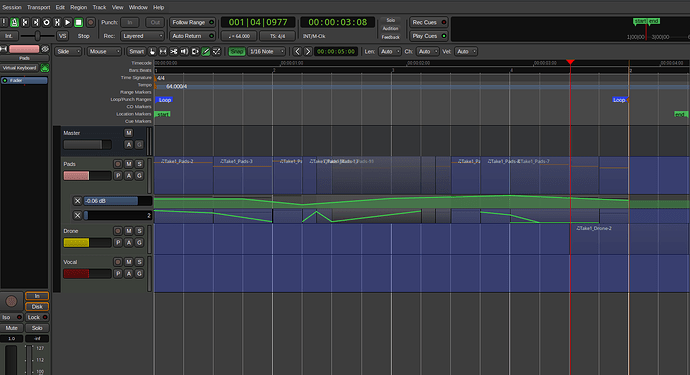Toggle the Follow Range option

pyautogui.click(x=192, y=22)
